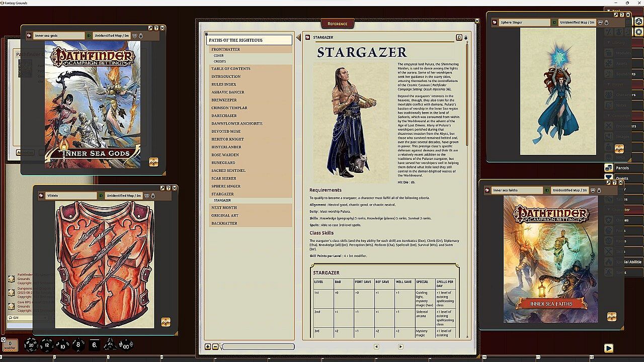Pop out the Vildeis image window

162,188
